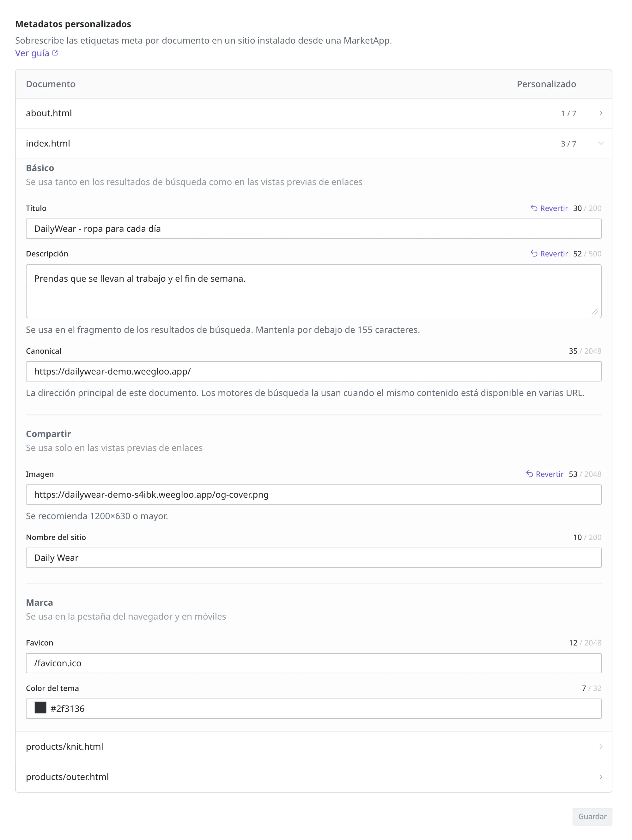Click inside the Descripción textarea
The image size is (632, 840).
313,291
